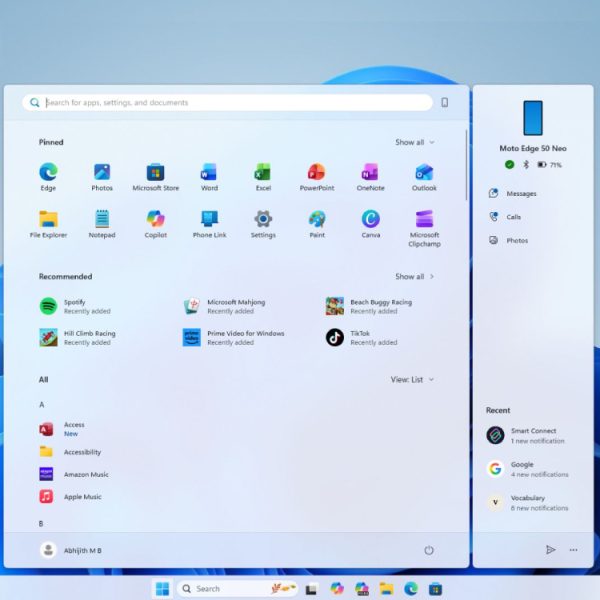Open Apple Music from app list

[x=70, y=497]
